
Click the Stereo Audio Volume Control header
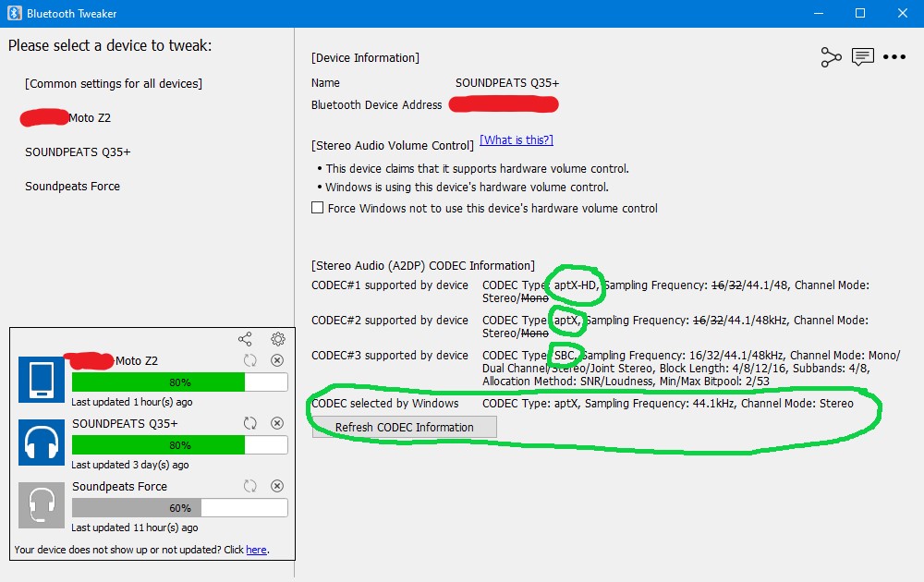pyautogui.click(x=393, y=146)
